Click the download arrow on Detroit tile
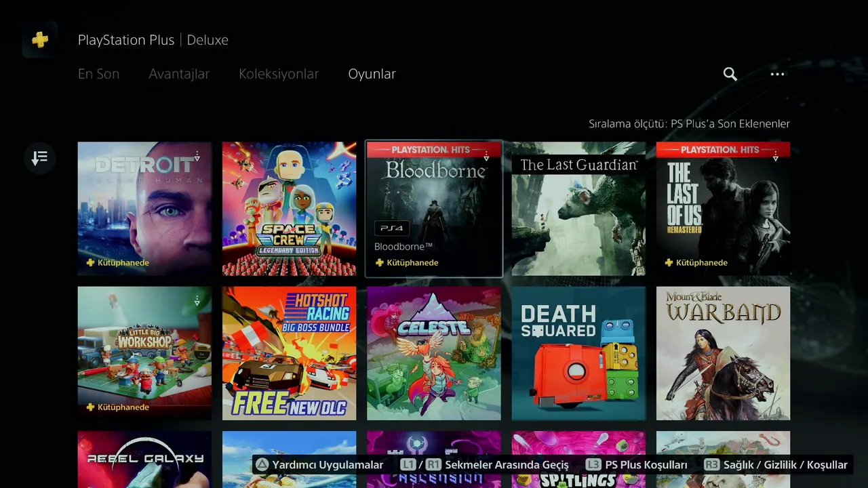This screenshot has height=488, width=868. (197, 157)
